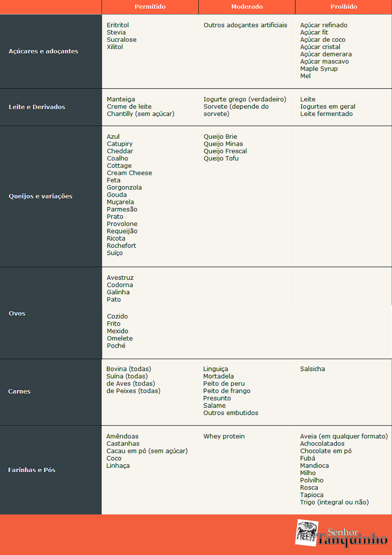
Task: Select the Proibido column header
Action: [x=344, y=7]
